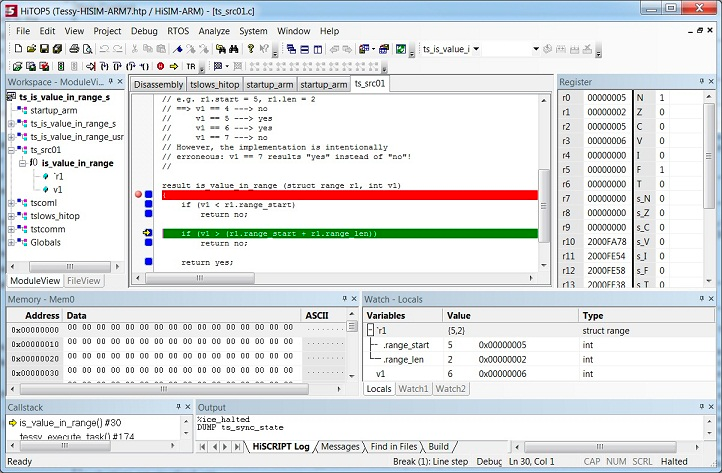Click the step over icon

[x=117, y=66]
